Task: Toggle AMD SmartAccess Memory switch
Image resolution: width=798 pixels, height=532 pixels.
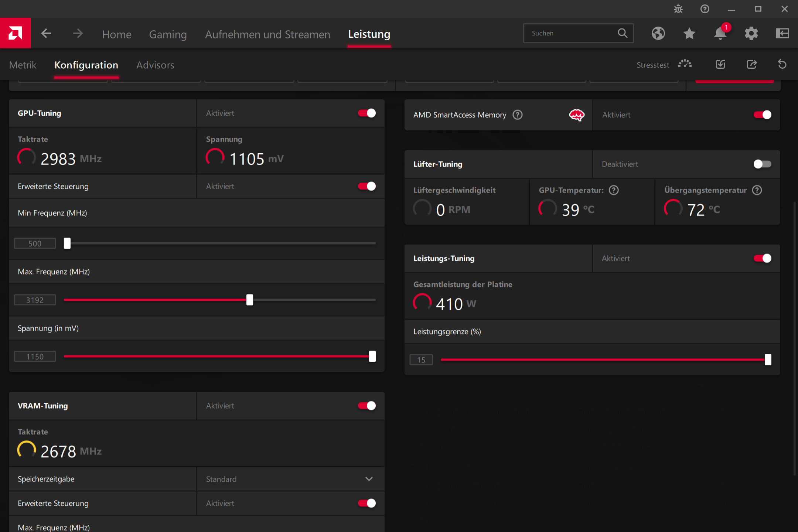Action: (763, 115)
